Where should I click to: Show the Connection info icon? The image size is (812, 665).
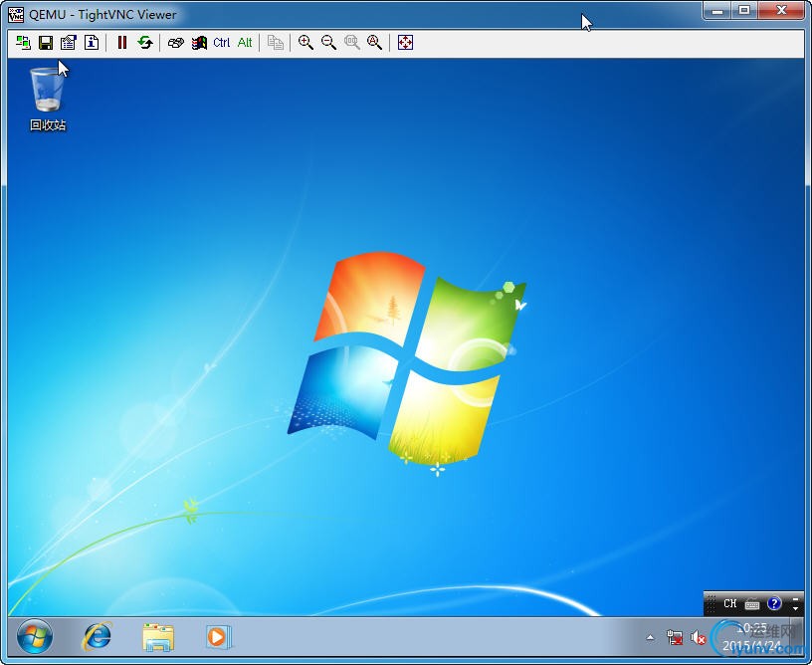(x=92, y=43)
